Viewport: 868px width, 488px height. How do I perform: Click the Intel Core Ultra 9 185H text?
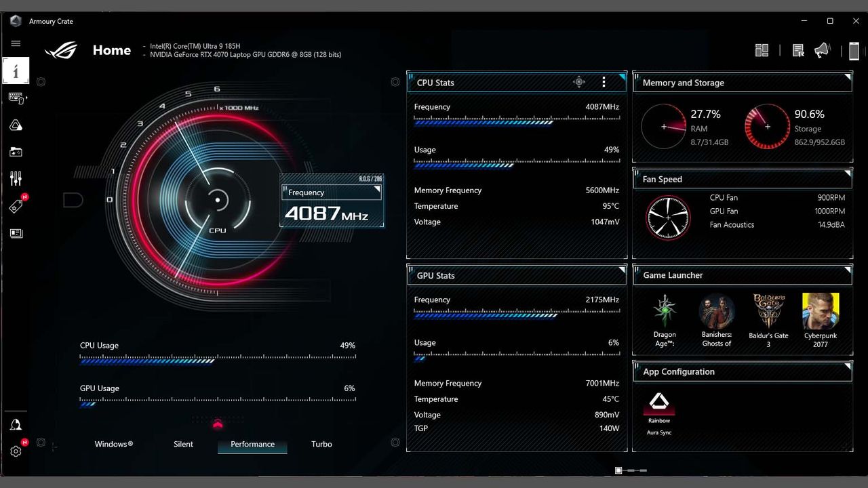pyautogui.click(x=195, y=46)
